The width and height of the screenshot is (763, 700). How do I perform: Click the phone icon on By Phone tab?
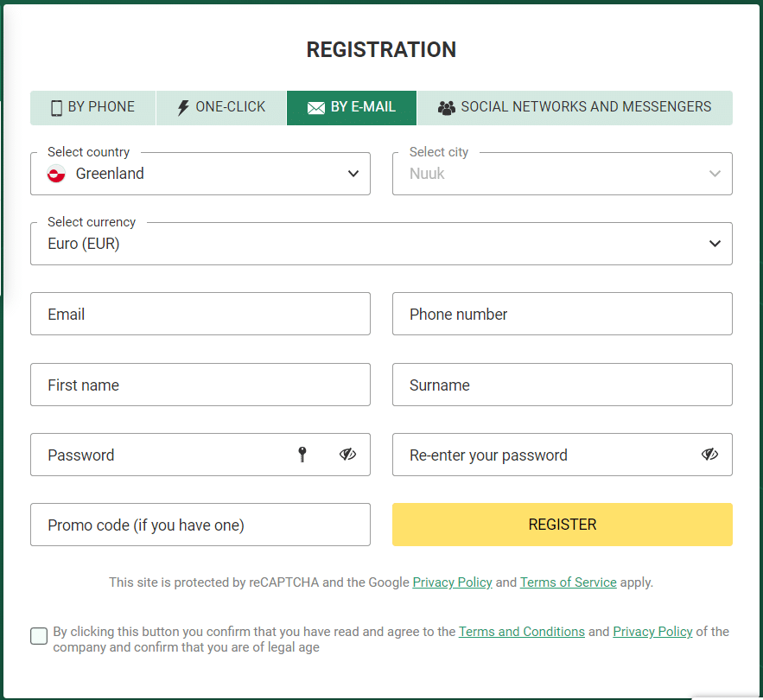click(x=56, y=107)
